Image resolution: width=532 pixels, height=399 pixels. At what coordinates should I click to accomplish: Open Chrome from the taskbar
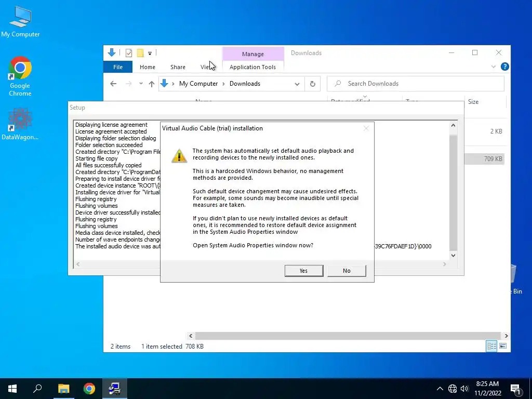[89, 389]
